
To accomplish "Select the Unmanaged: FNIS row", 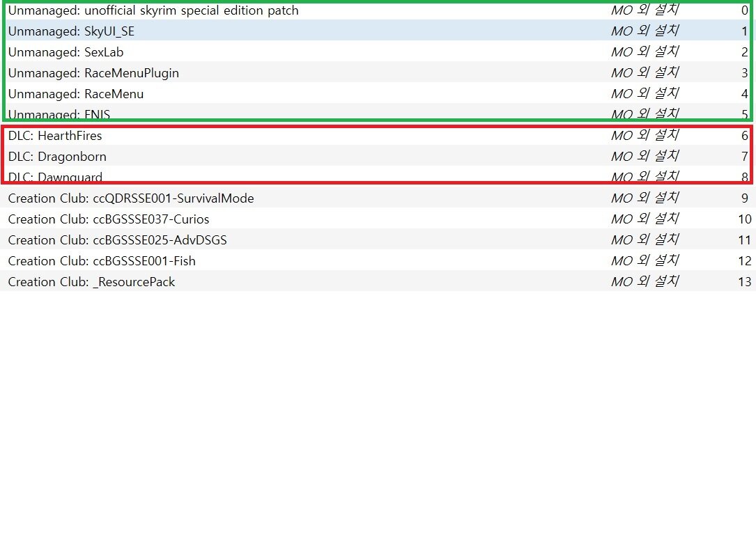I will (x=378, y=113).
